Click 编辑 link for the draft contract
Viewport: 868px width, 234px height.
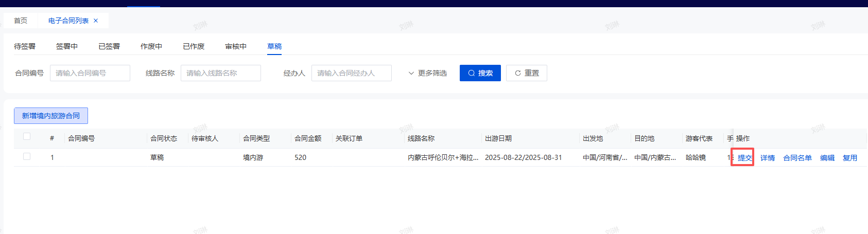pyautogui.click(x=827, y=158)
